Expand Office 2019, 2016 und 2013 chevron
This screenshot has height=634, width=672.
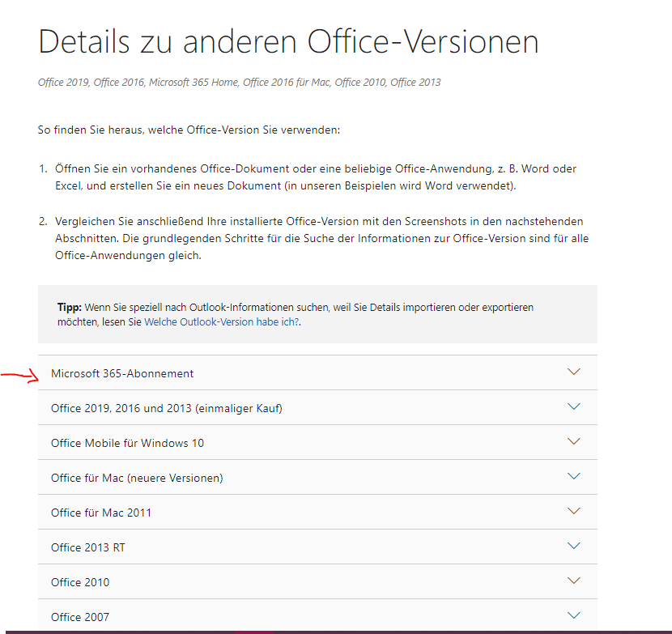point(573,406)
